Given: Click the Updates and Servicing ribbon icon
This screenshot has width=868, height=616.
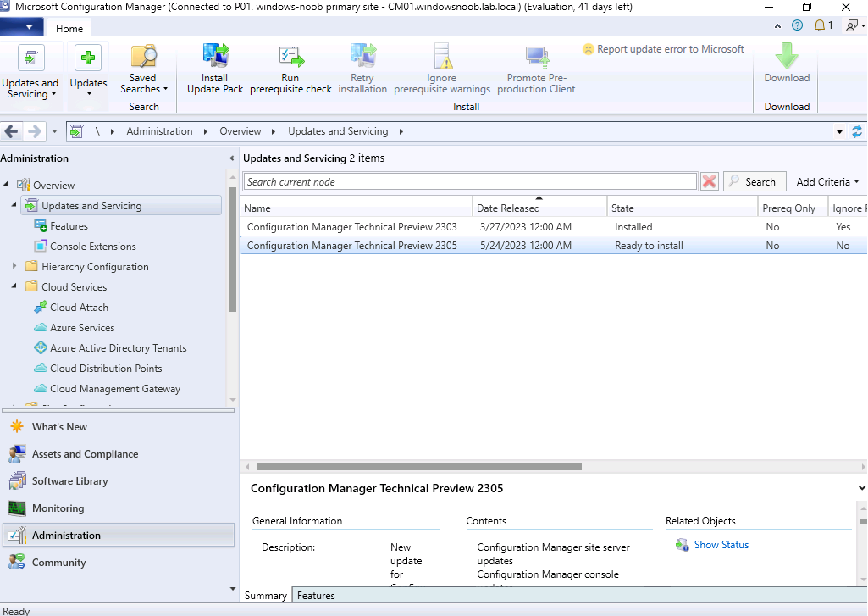Looking at the screenshot, I should pos(31,58).
